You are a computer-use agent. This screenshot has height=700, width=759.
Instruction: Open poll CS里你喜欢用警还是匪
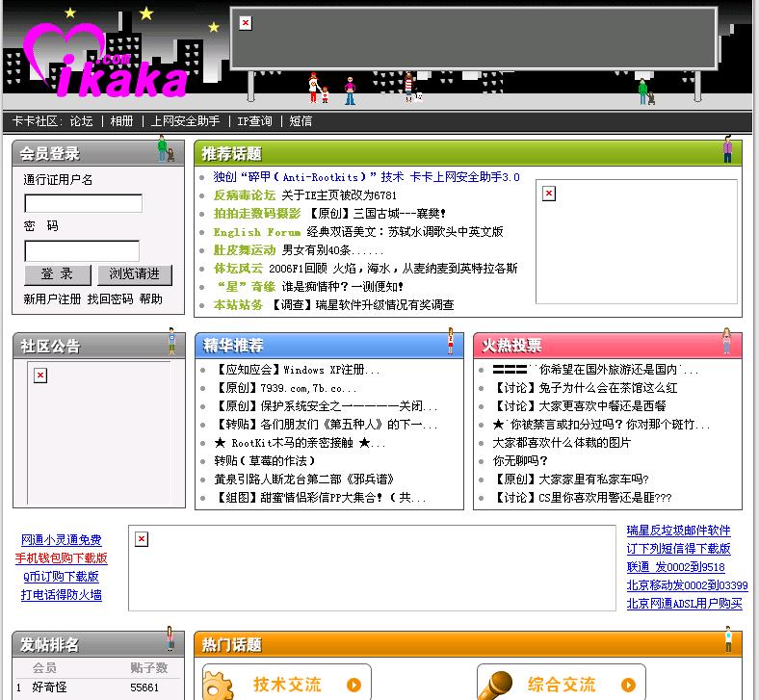pos(582,497)
